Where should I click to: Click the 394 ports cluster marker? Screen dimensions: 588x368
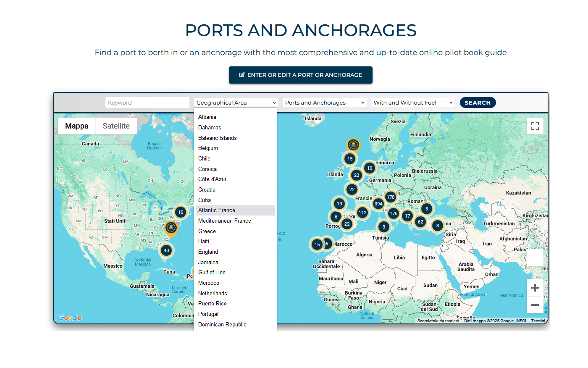click(x=378, y=204)
